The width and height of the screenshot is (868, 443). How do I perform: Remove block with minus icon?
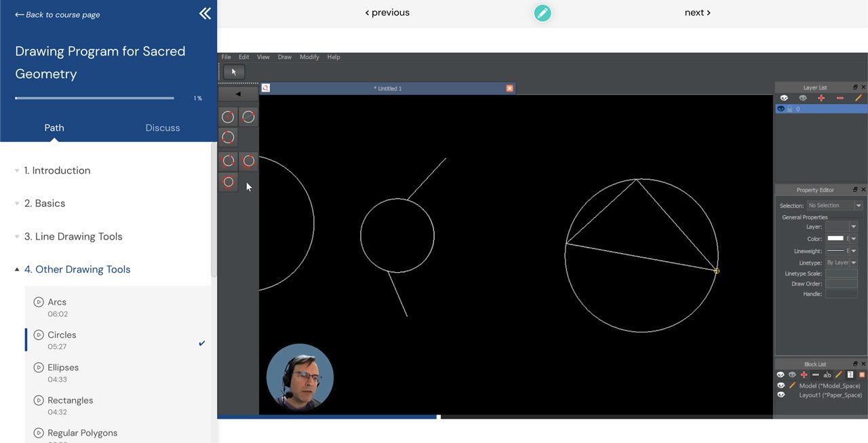coord(815,374)
